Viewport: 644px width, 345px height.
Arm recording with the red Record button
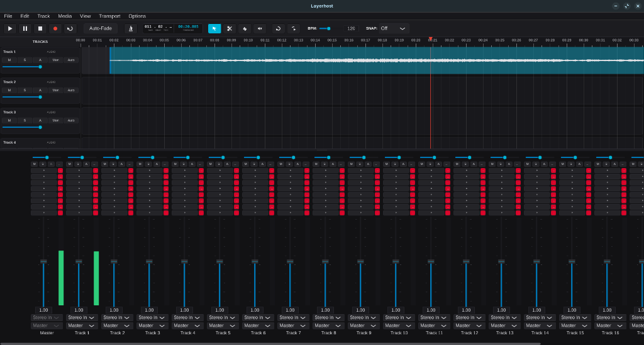coord(55,28)
